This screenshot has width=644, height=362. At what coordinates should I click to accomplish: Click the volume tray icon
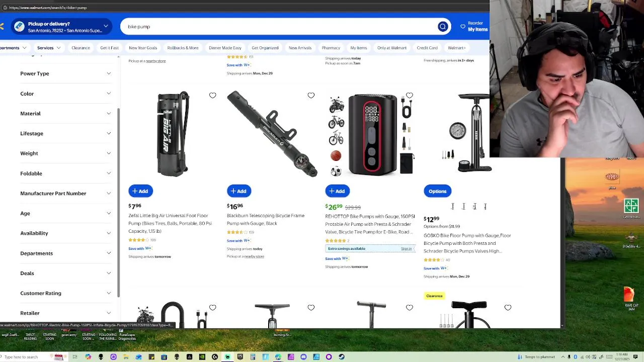588,357
